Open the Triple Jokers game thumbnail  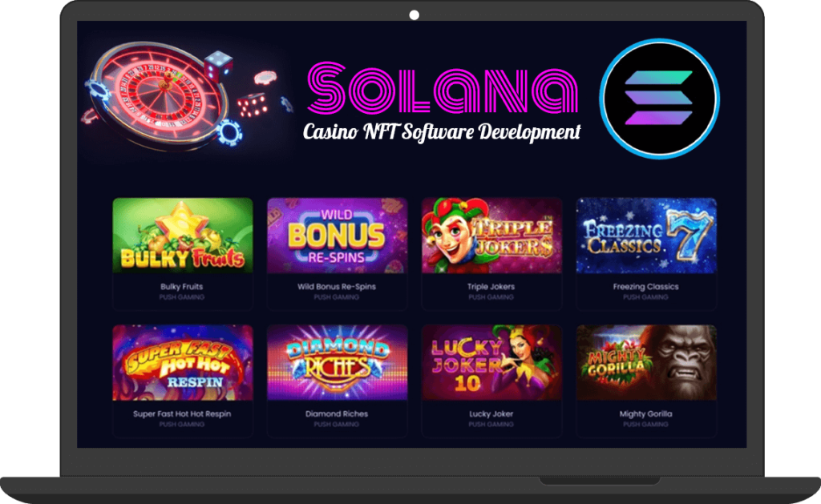tap(491, 236)
